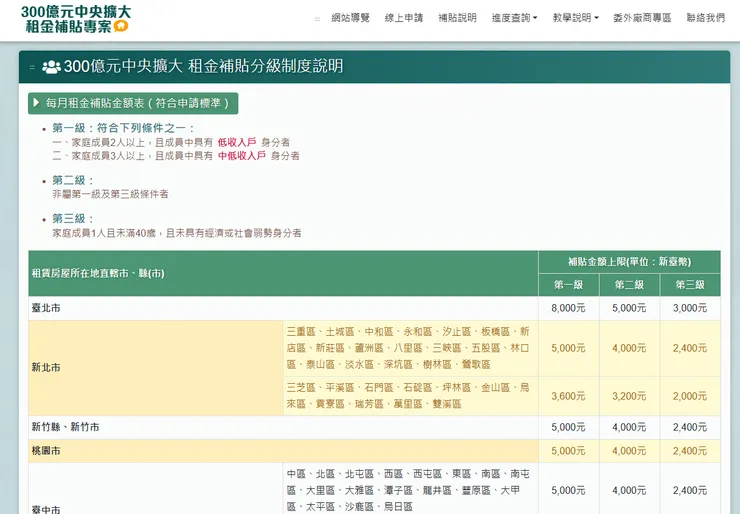Expand the 教學說明 dropdown menu

tap(575, 18)
